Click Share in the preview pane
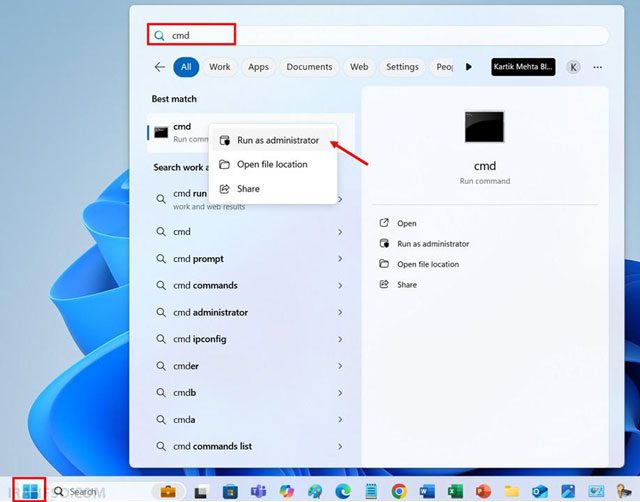 point(398,284)
